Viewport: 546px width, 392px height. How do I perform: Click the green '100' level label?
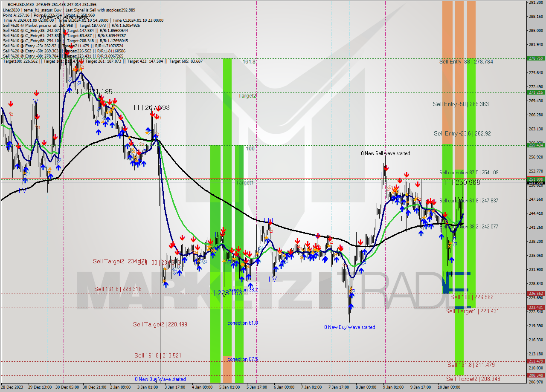pyautogui.click(x=250, y=149)
